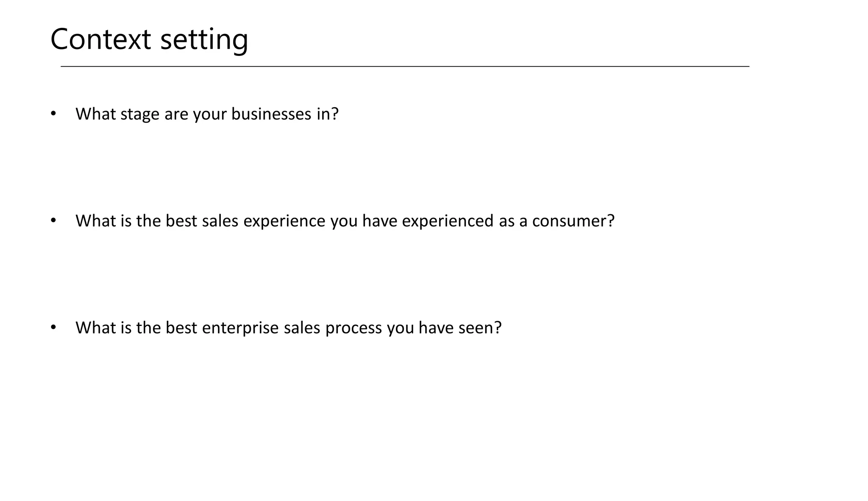Click the word "setting" in the title

click(x=204, y=40)
